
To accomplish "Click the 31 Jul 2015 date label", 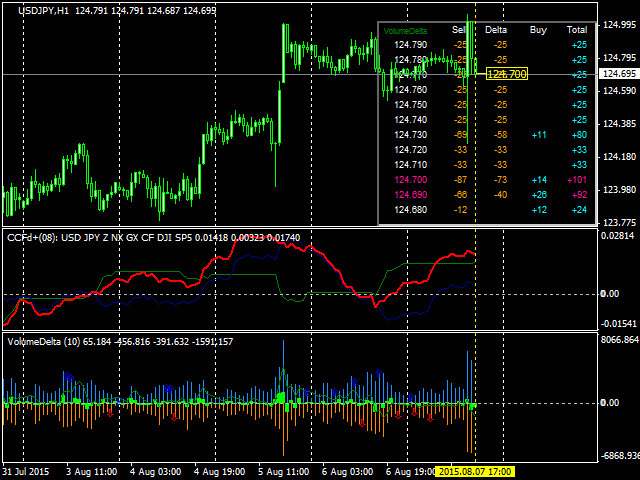I will pyautogui.click(x=25, y=472).
